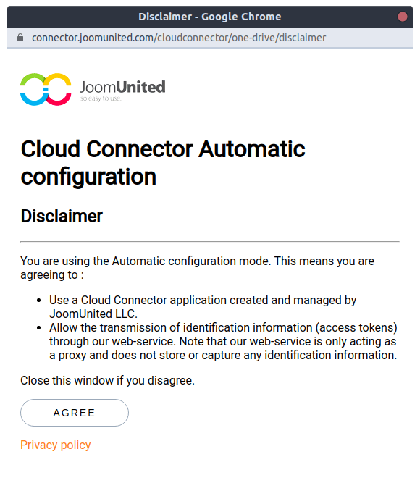The height and width of the screenshot is (504, 420).
Task: Click the bullet before 'Use a Cloud Connector'
Action: pos(38,301)
